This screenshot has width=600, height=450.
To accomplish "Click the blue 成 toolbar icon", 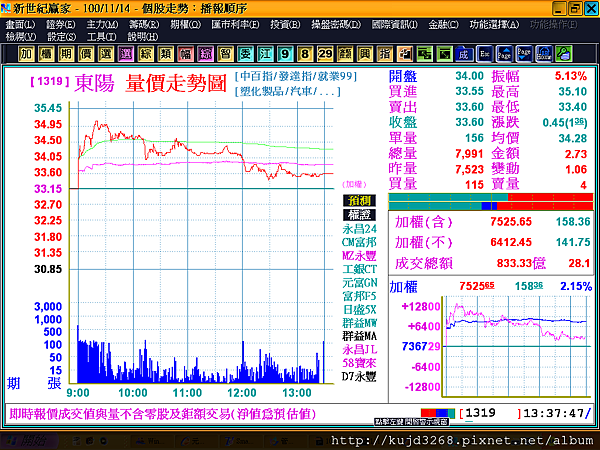I will tap(464, 54).
